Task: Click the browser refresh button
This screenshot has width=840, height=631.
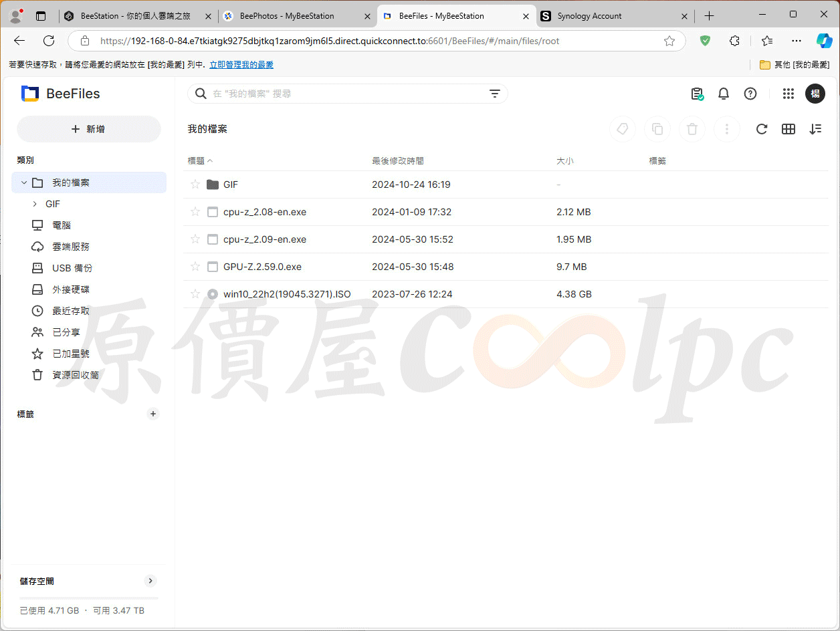Action: [x=49, y=41]
